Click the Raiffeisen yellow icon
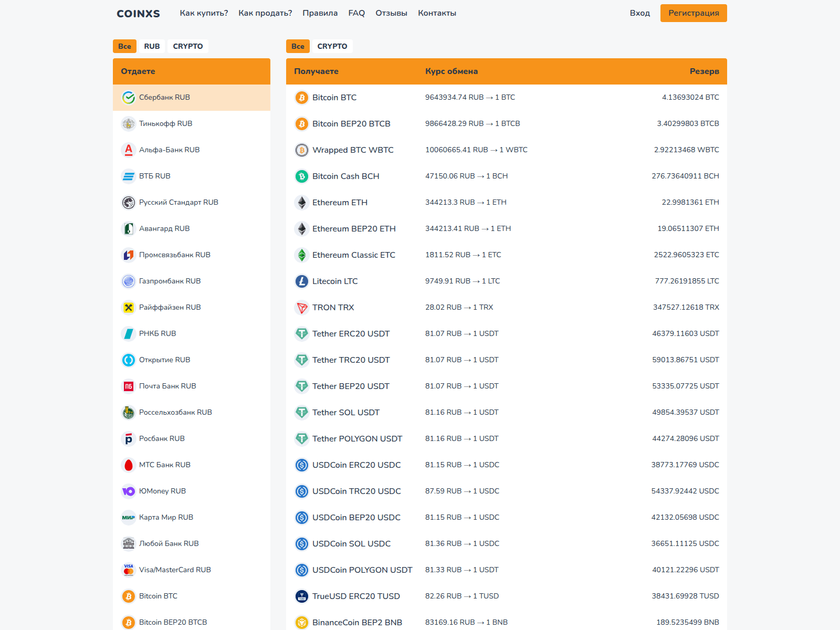 tap(129, 308)
